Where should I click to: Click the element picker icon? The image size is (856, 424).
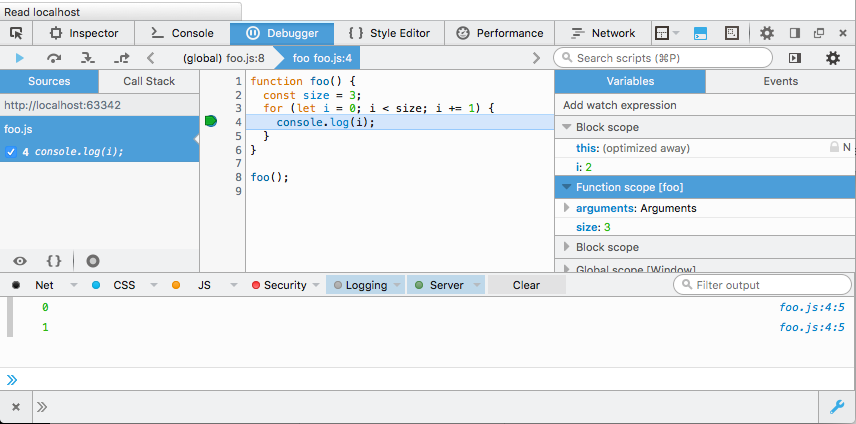[16, 33]
